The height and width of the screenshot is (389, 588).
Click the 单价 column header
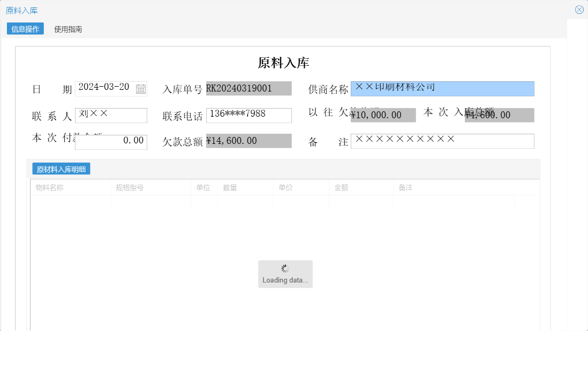coord(284,187)
